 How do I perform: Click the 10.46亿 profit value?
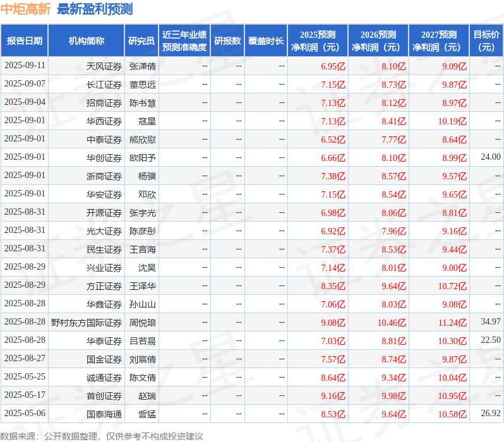point(392,323)
